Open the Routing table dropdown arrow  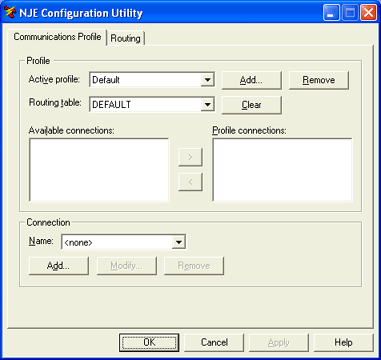(208, 105)
